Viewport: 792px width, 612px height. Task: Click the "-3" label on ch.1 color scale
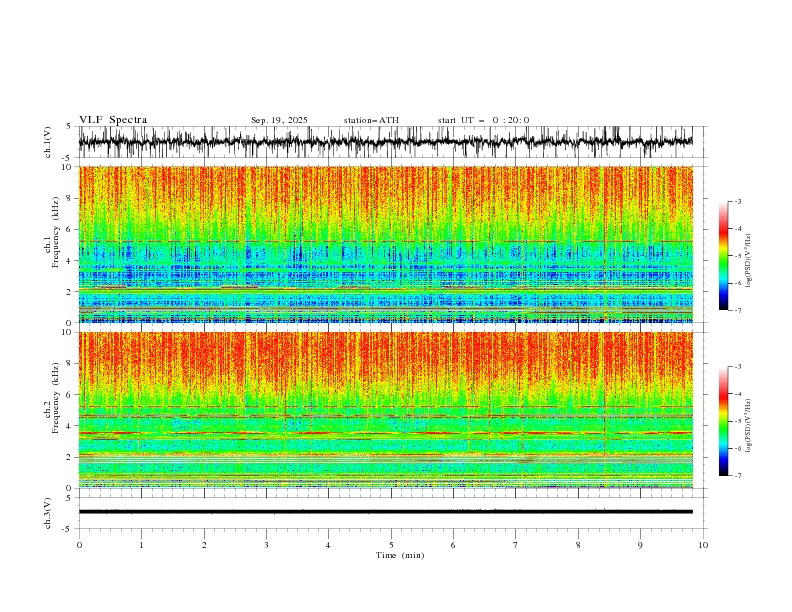point(737,201)
